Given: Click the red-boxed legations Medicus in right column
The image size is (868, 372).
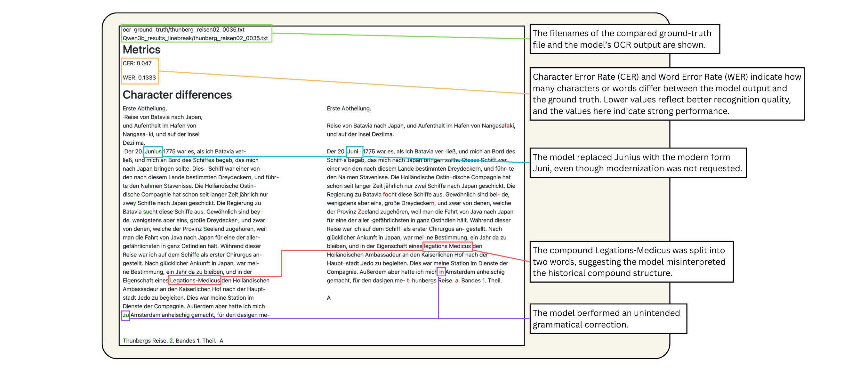Looking at the screenshot, I should [x=447, y=246].
